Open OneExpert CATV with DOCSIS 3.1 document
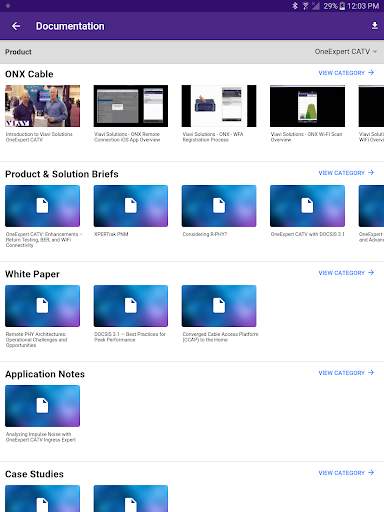384x512 pixels. point(307,206)
